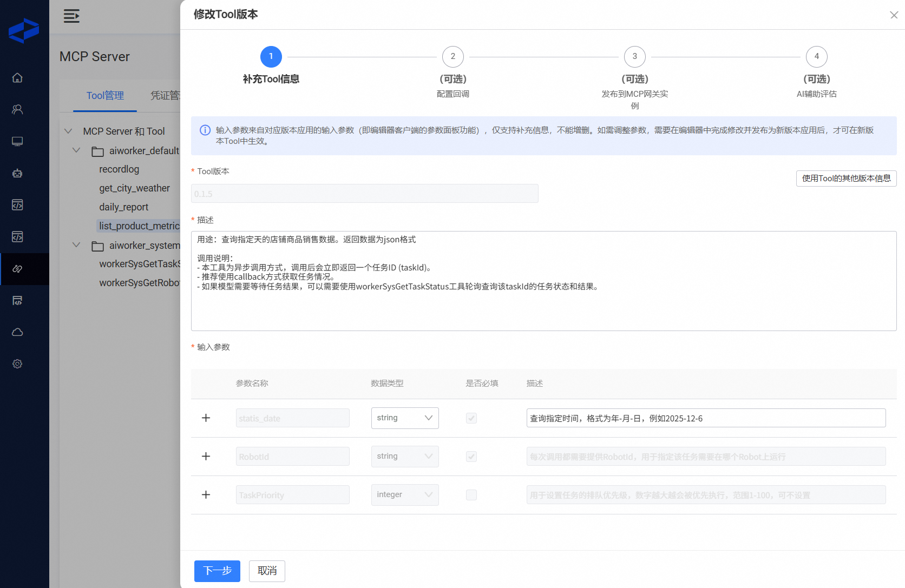Open the first code window icon in sidebar
This screenshot has height=588, width=905.
click(x=17, y=205)
